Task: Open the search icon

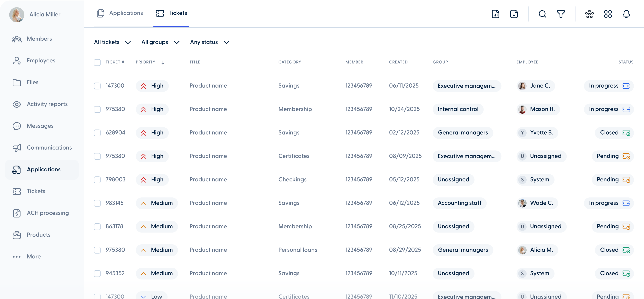Action: click(542, 14)
